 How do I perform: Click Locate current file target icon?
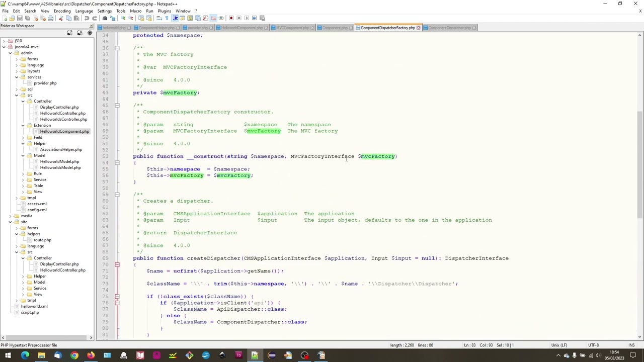pyautogui.click(x=90, y=33)
